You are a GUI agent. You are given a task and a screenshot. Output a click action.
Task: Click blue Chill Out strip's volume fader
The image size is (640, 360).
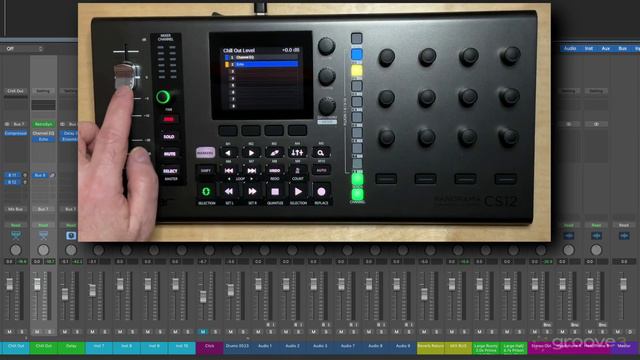point(9,284)
